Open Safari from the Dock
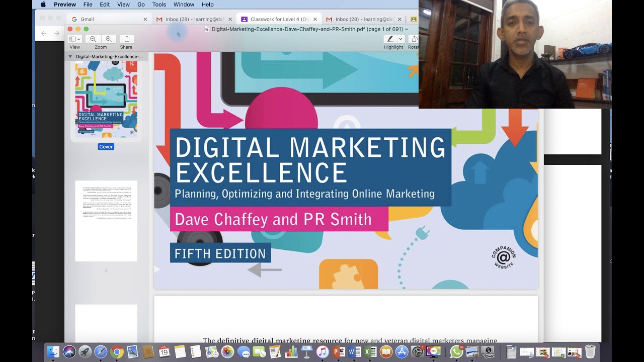 [x=101, y=351]
